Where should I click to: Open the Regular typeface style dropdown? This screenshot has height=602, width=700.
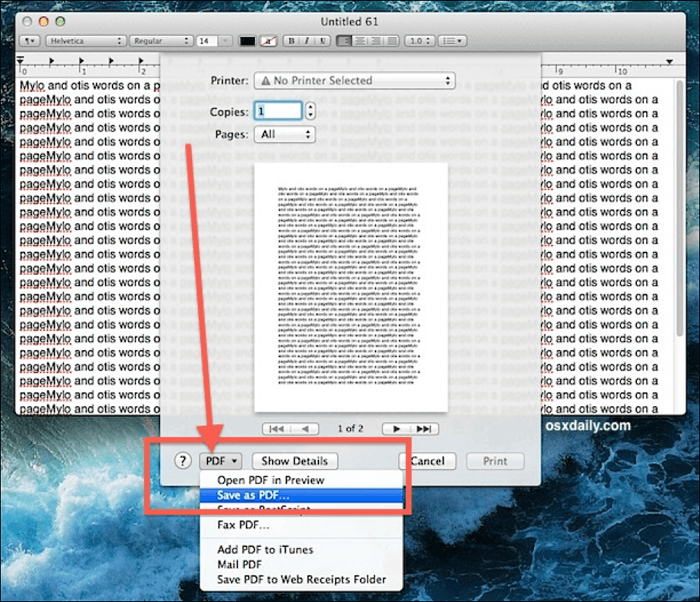[159, 41]
